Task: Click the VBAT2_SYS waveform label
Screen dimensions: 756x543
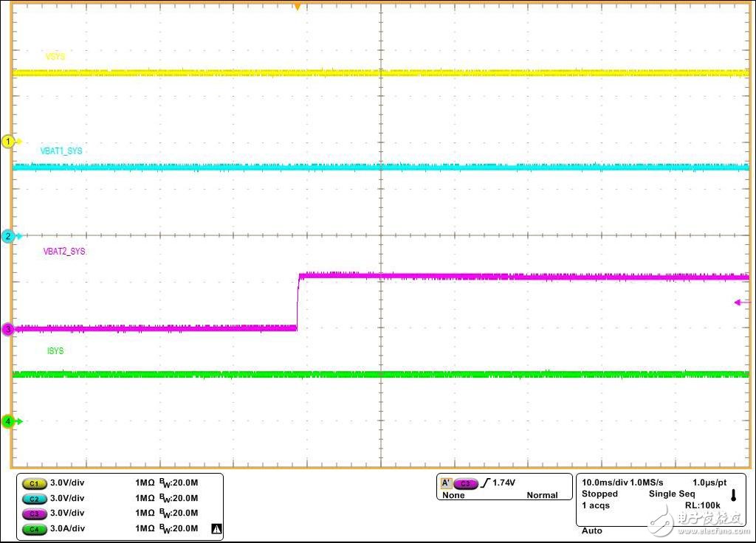Action: pyautogui.click(x=64, y=252)
